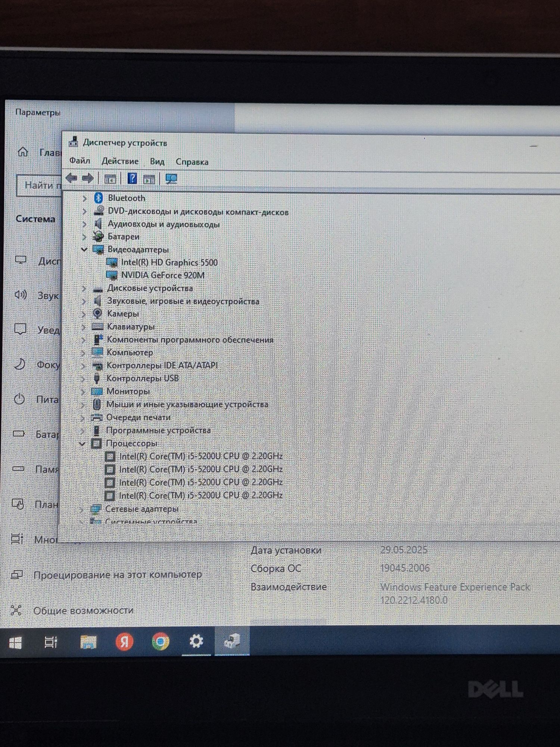Screen dimensions: 560x747
Task: Expand the Батареи category arrow
Action: tap(84, 237)
